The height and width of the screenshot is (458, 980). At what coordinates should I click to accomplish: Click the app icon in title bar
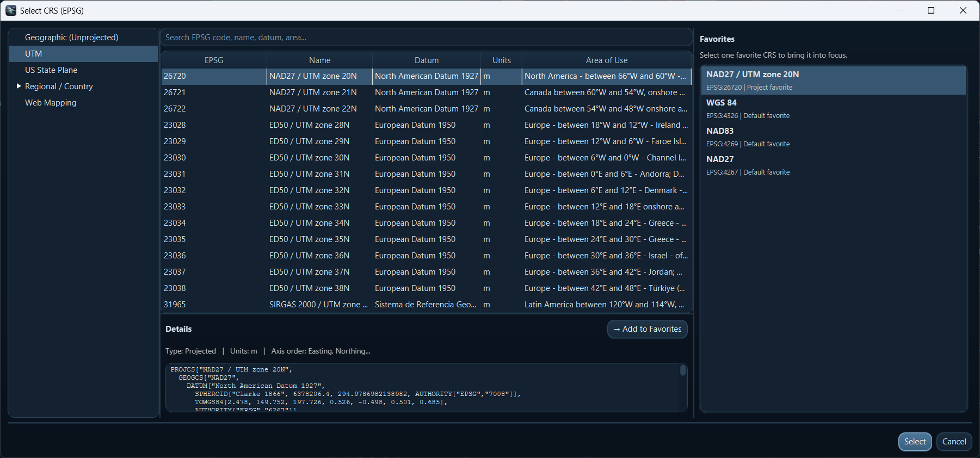pyautogui.click(x=11, y=10)
